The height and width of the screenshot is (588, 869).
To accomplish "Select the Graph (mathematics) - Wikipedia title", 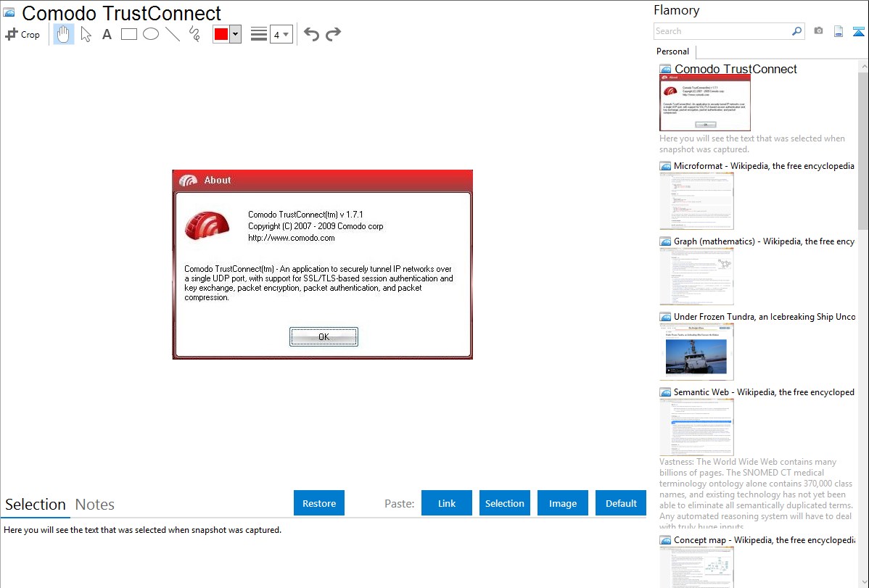I will 764,241.
